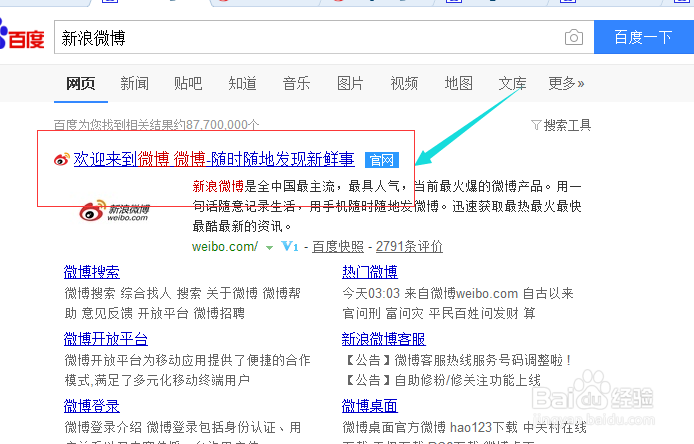Open the 热门微博 sublink
Image resolution: width=694 pixels, height=444 pixels.
click(x=370, y=272)
